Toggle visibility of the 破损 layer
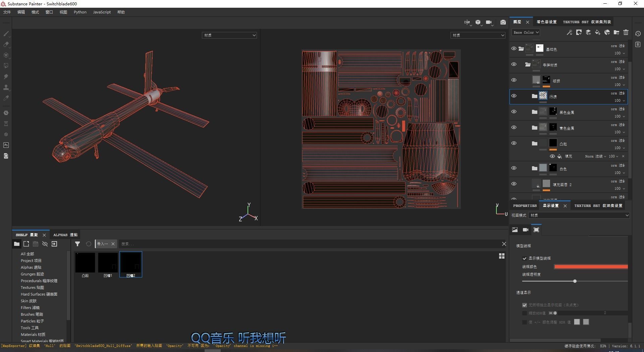Viewport: 644px width, 352px height. pyautogui.click(x=514, y=80)
